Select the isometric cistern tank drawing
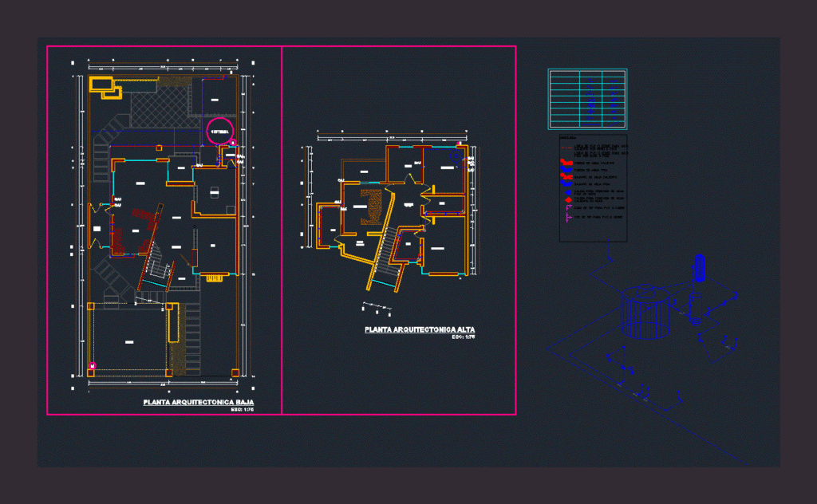Screen dimensions: 817x504 (645, 312)
